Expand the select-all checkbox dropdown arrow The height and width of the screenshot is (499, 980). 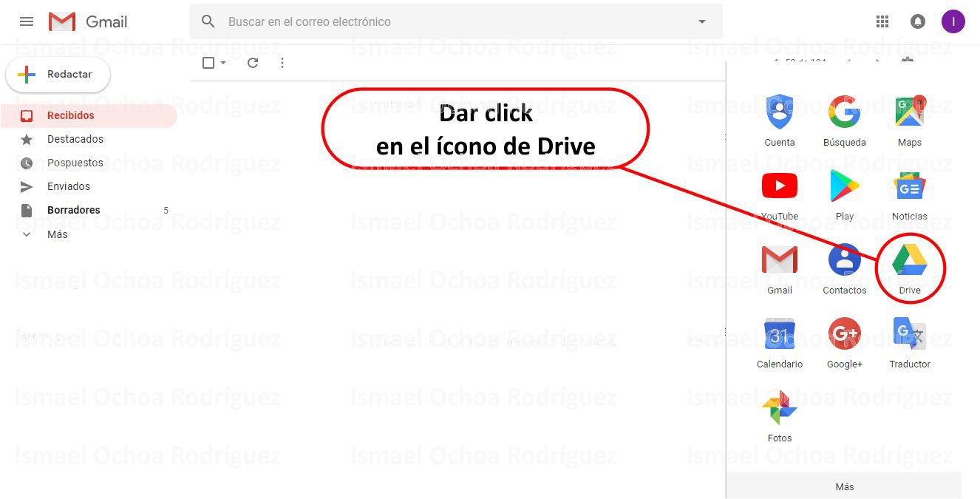(x=223, y=63)
